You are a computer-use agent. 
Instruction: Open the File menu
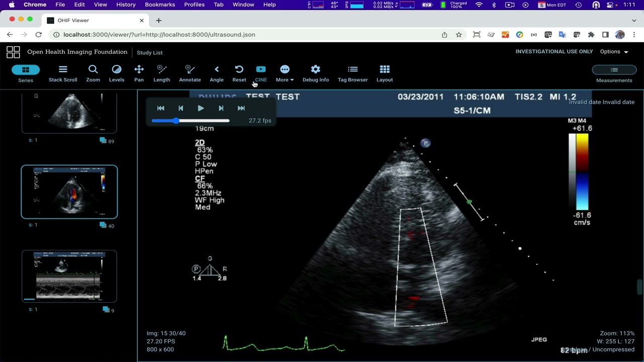[60, 5]
